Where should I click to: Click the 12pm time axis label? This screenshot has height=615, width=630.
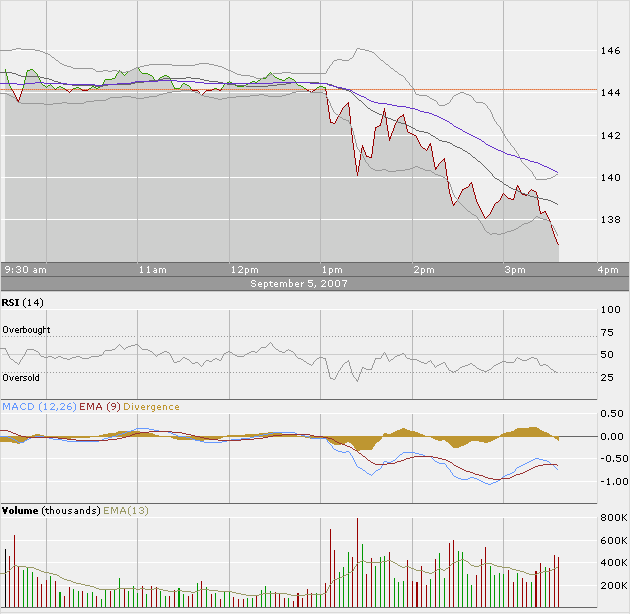tap(243, 270)
